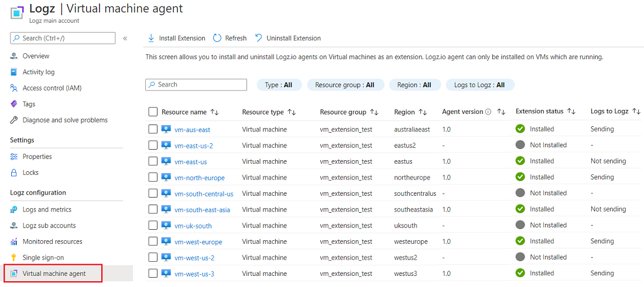Tick the checkbox for vm-aus-east

[153, 129]
